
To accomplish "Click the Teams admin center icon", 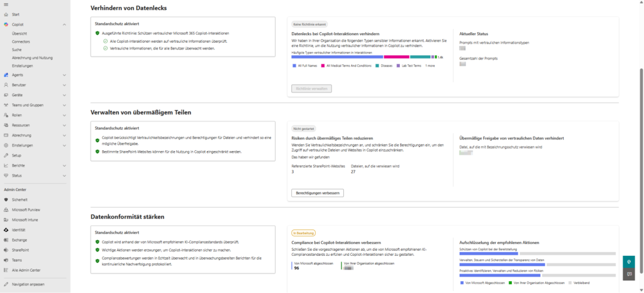I will click(5, 260).
